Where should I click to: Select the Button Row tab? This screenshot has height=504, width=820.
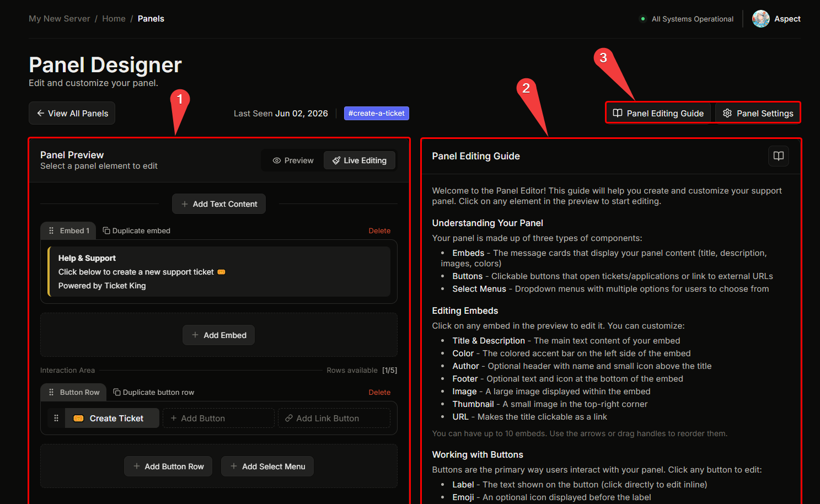[x=73, y=392]
